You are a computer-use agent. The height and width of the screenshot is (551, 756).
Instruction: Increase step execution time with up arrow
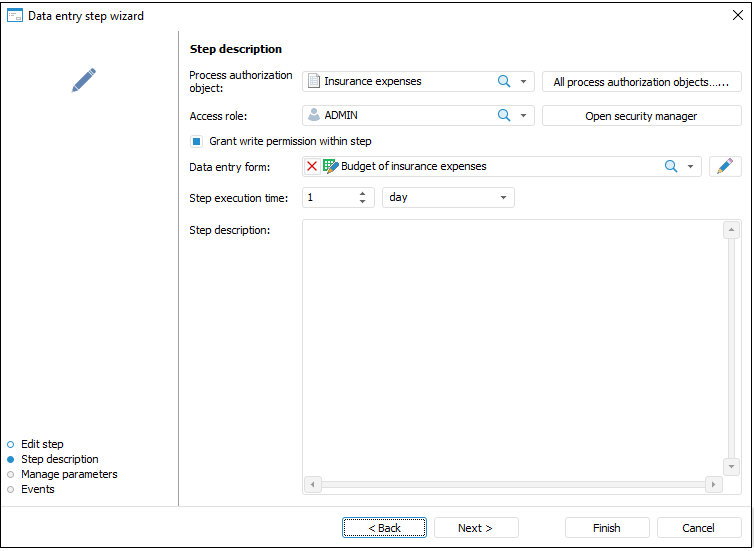362,193
